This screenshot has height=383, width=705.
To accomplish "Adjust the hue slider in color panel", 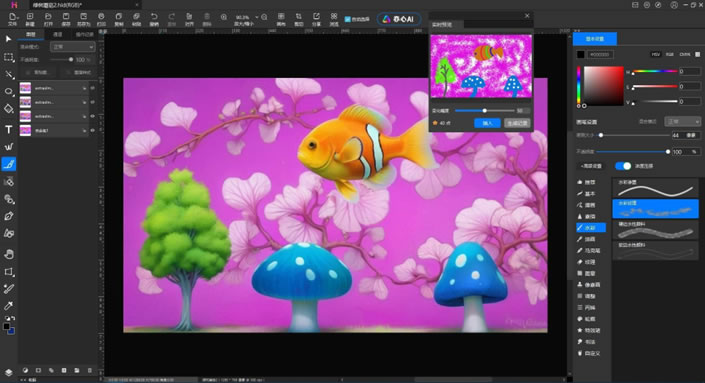I will (x=655, y=71).
